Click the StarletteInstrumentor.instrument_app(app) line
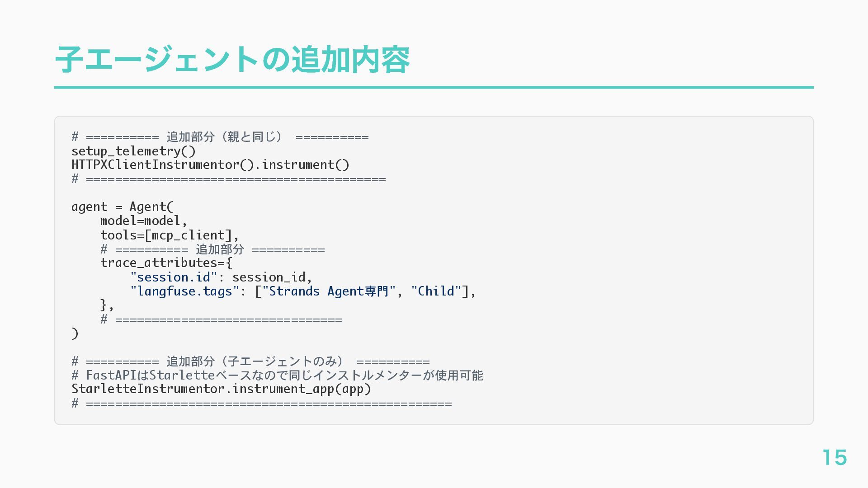Screen dimensions: 868x488 point(221,389)
